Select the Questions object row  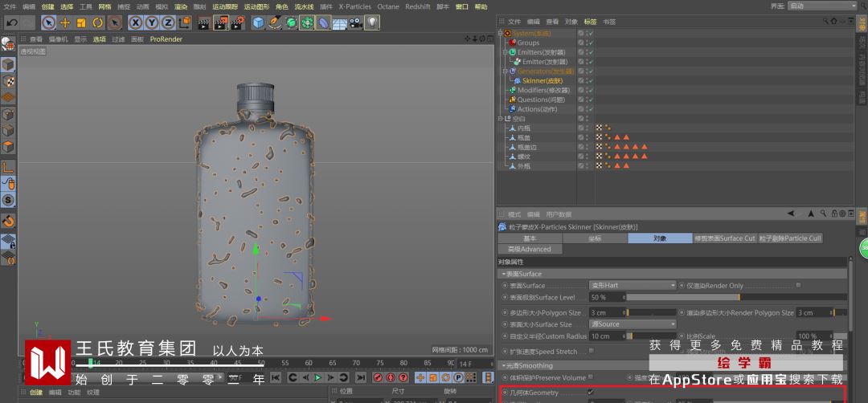(541, 100)
